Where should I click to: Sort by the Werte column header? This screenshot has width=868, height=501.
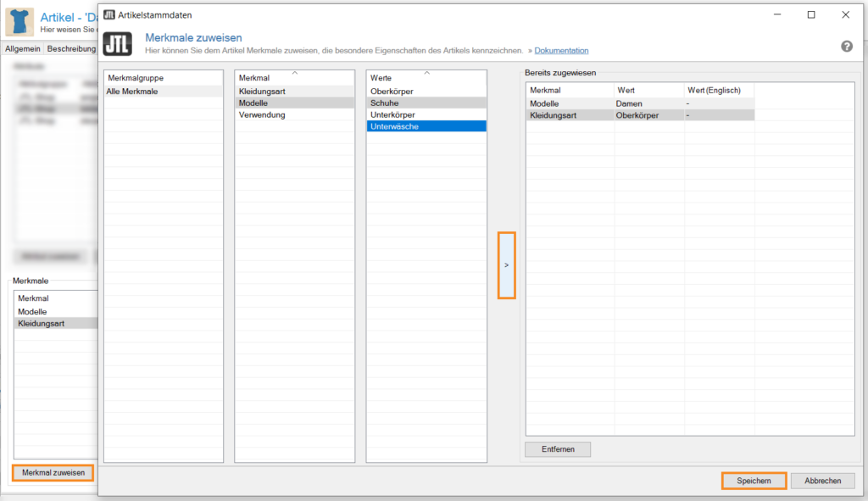point(426,77)
